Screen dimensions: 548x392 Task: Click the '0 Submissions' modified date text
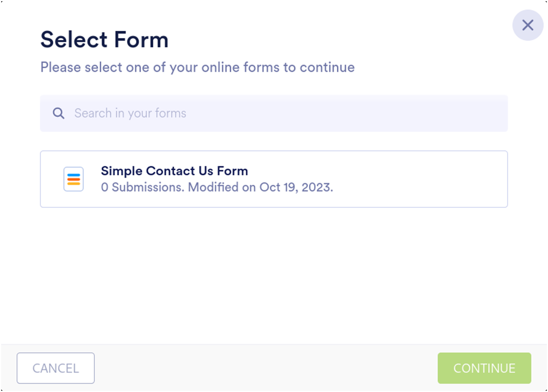point(142,187)
